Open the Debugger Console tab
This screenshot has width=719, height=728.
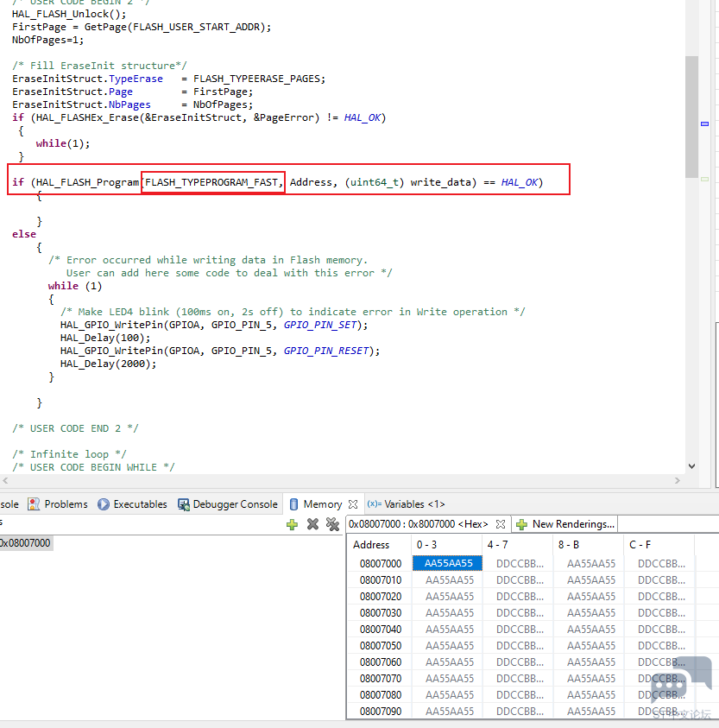tap(228, 504)
